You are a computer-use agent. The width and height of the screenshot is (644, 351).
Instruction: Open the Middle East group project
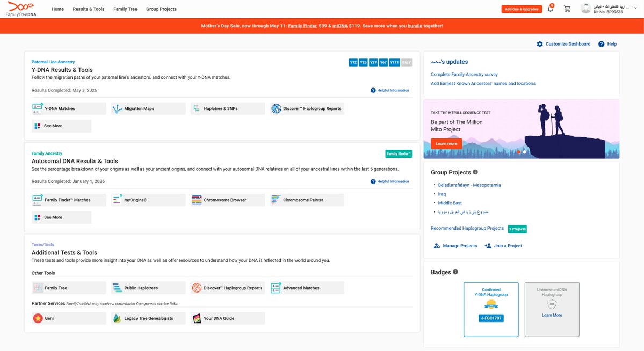pos(450,203)
